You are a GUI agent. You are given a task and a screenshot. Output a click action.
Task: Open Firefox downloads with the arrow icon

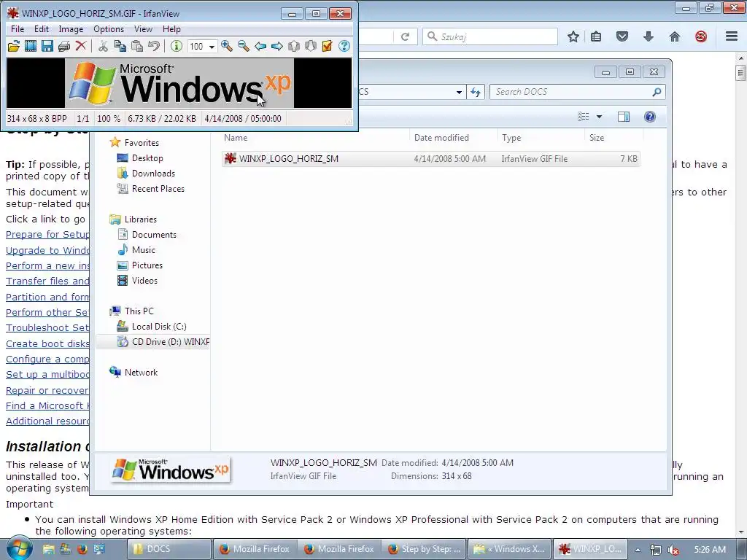click(x=649, y=36)
